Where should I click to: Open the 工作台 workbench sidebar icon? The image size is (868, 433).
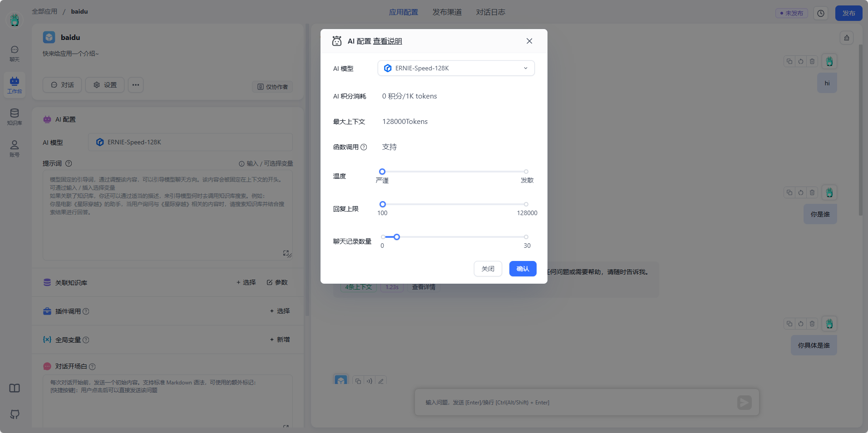coord(15,85)
